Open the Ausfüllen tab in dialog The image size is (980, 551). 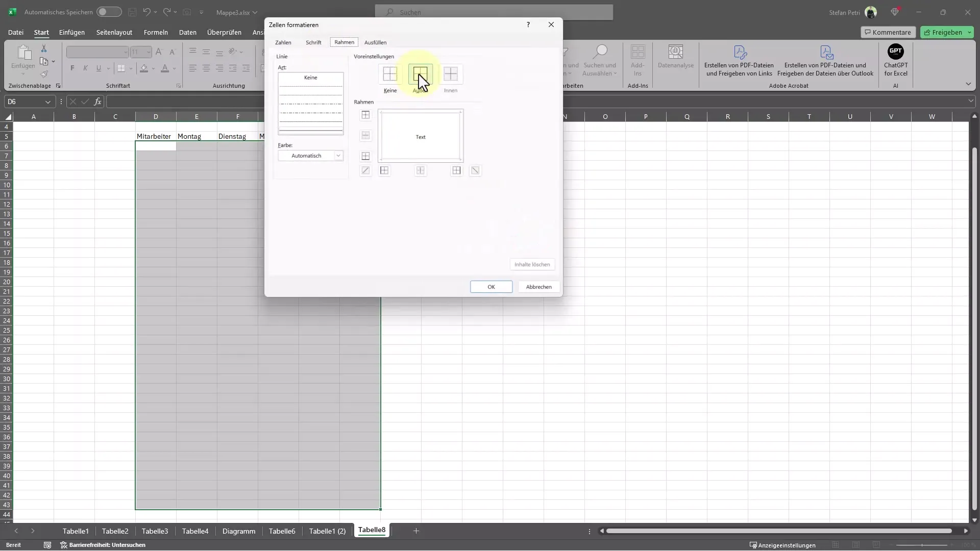375,42
